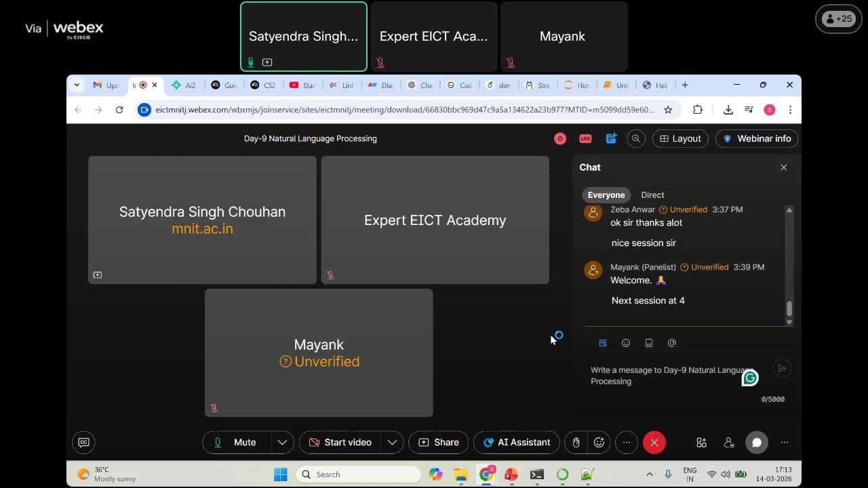Reload the browser page
Image resolution: width=868 pixels, height=488 pixels.
click(x=119, y=110)
